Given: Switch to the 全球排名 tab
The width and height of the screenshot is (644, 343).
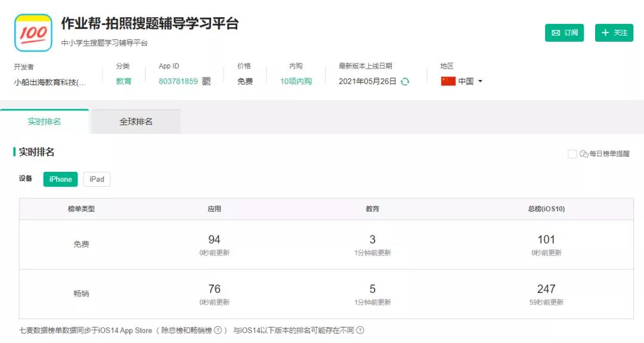Looking at the screenshot, I should click(136, 122).
